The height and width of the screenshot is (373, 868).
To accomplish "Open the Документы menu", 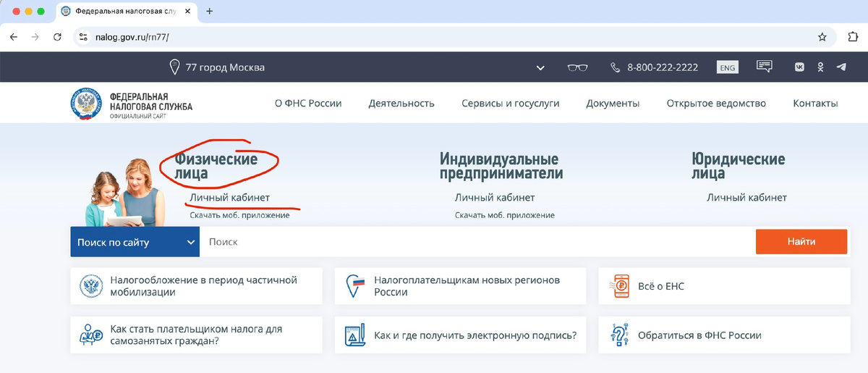I will coord(613,104).
